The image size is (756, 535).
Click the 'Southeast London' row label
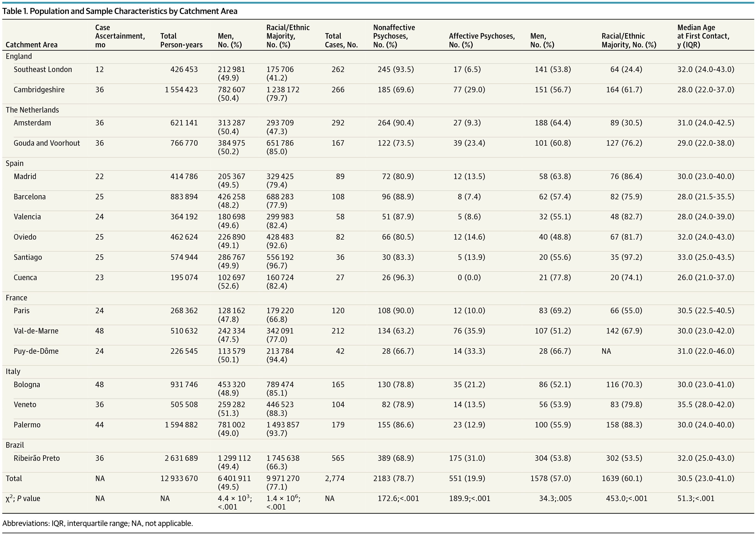43,70
